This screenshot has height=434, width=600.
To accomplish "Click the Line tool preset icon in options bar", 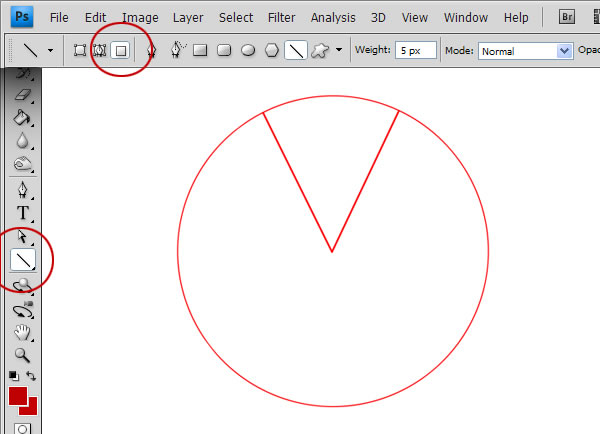I will pyautogui.click(x=31, y=50).
